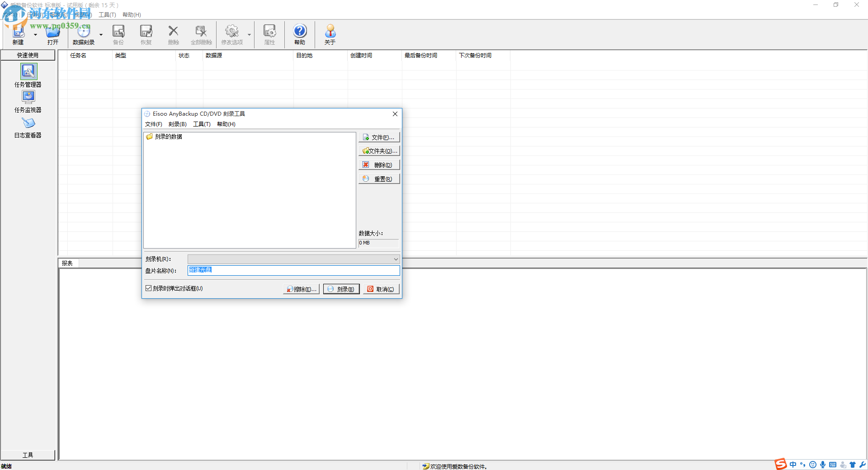
Task: Open 帮助(H) menu in the burn tool dialog
Action: click(x=226, y=124)
